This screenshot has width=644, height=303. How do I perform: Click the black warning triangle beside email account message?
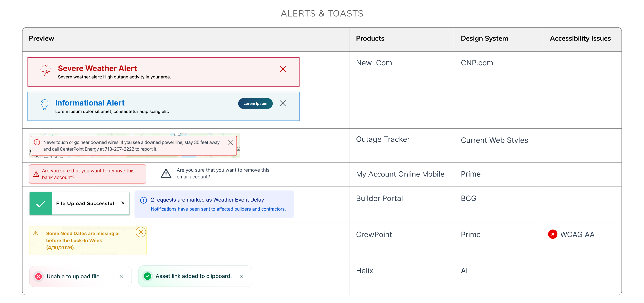coord(166,173)
